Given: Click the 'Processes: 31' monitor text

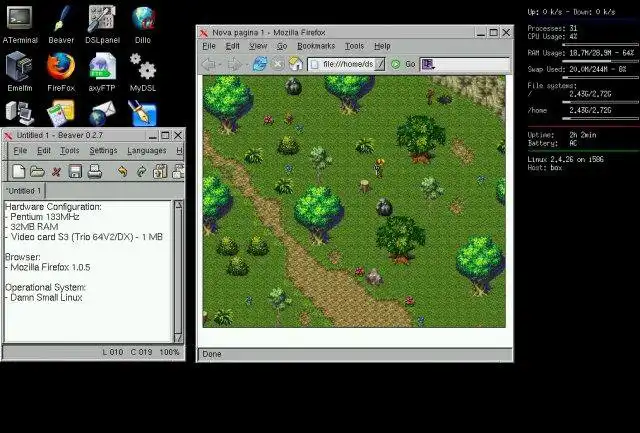Looking at the screenshot, I should click(552, 28).
